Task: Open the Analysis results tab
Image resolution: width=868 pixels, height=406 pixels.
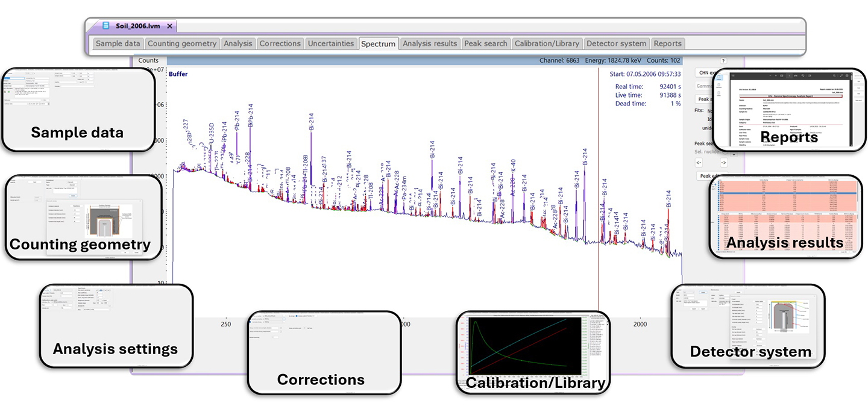Action: click(430, 43)
